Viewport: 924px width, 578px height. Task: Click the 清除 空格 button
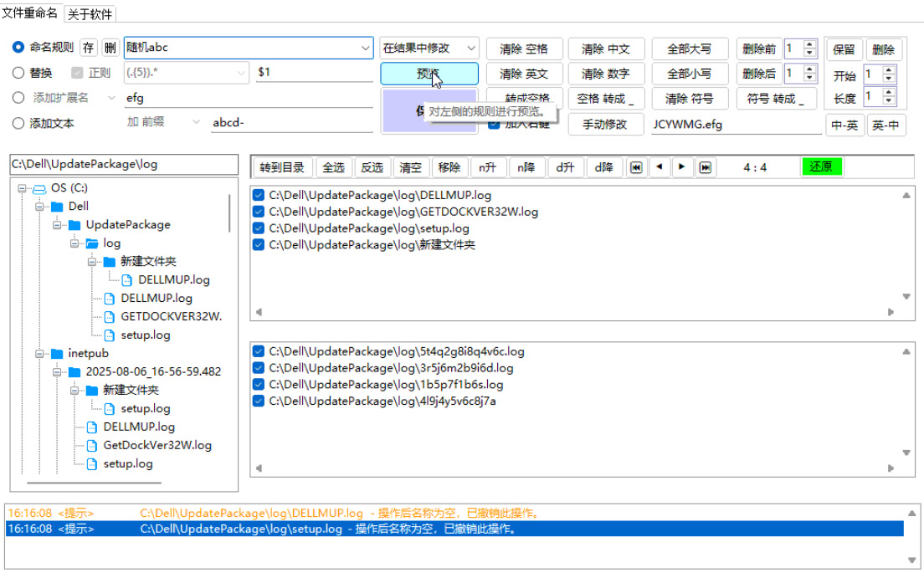[524, 49]
